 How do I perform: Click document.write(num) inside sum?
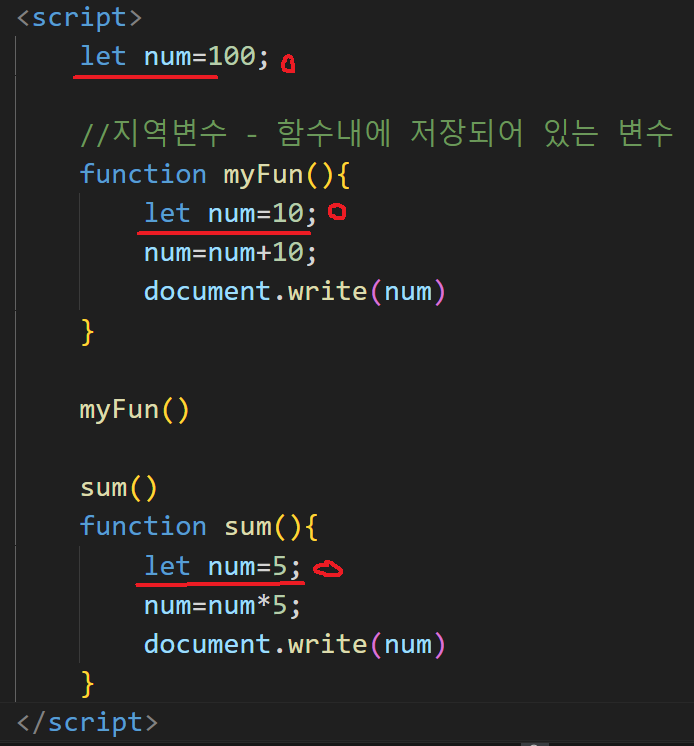pyautogui.click(x=295, y=645)
